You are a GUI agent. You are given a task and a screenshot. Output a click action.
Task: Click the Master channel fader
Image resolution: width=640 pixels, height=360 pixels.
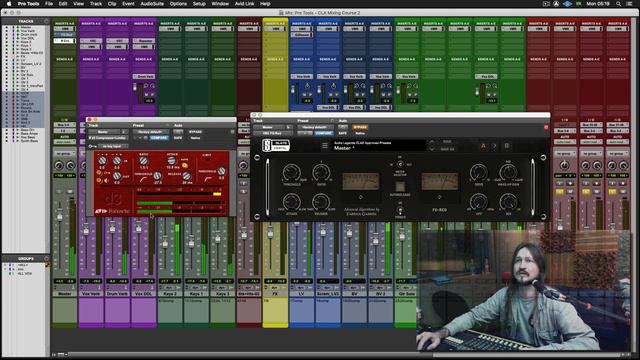60,216
